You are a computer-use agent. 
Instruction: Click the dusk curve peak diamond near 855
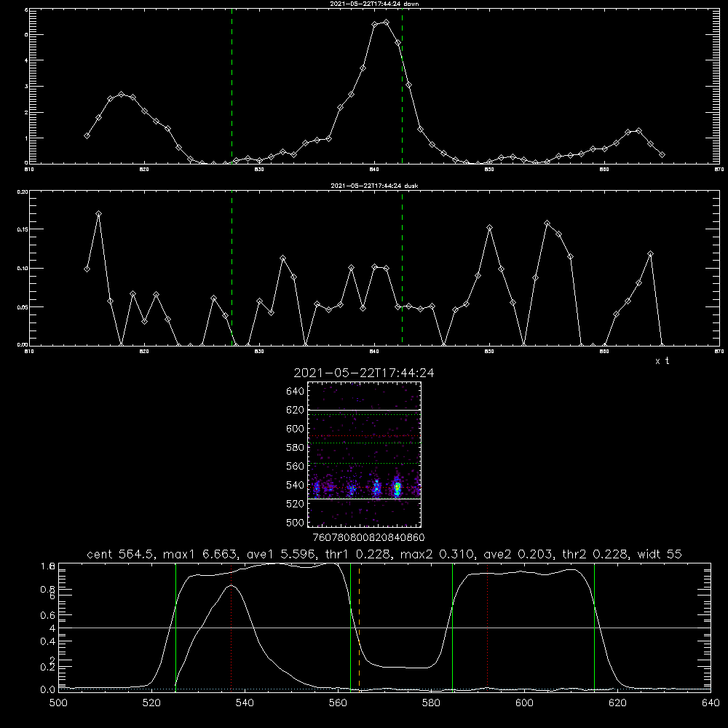[x=547, y=223]
